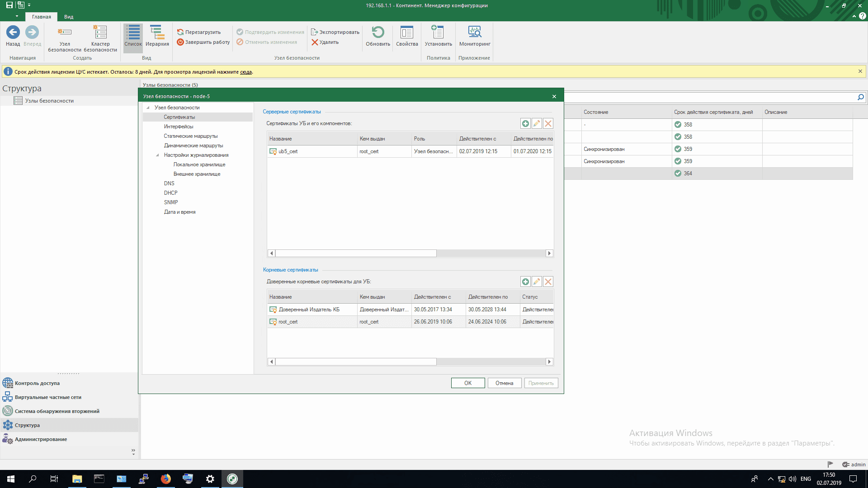The image size is (868, 488).
Task: Open the Вид ribbon tab
Action: (69, 17)
